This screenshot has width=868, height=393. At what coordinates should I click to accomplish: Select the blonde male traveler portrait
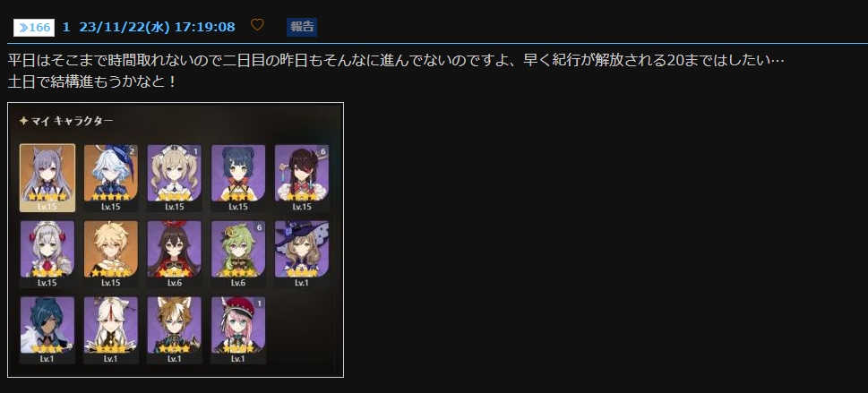(x=111, y=254)
